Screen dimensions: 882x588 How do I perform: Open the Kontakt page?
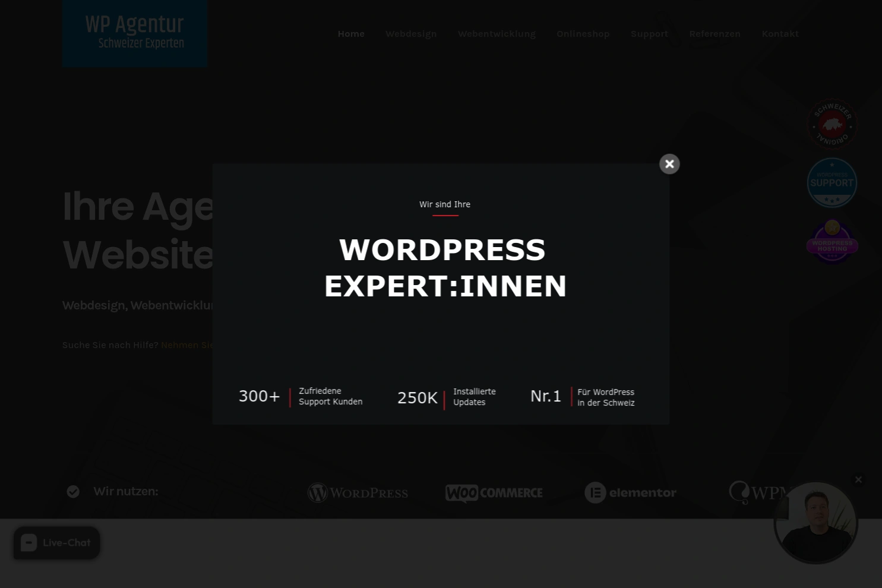pos(780,34)
